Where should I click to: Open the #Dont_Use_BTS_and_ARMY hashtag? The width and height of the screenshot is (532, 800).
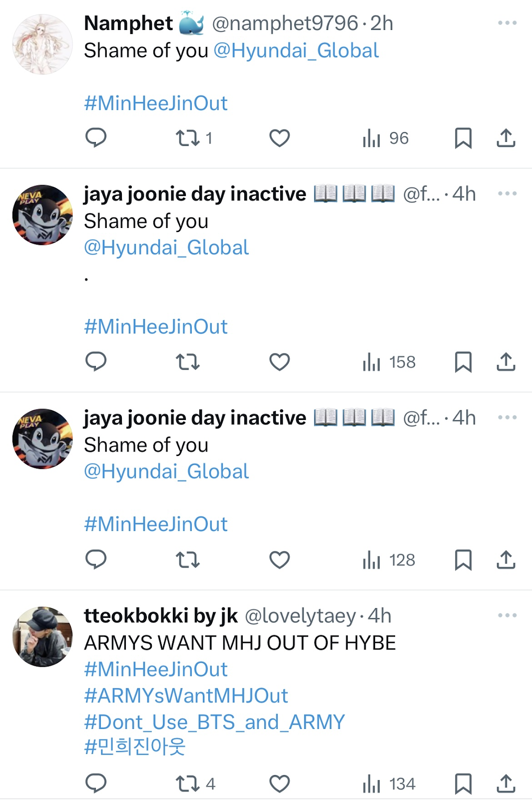point(214,722)
